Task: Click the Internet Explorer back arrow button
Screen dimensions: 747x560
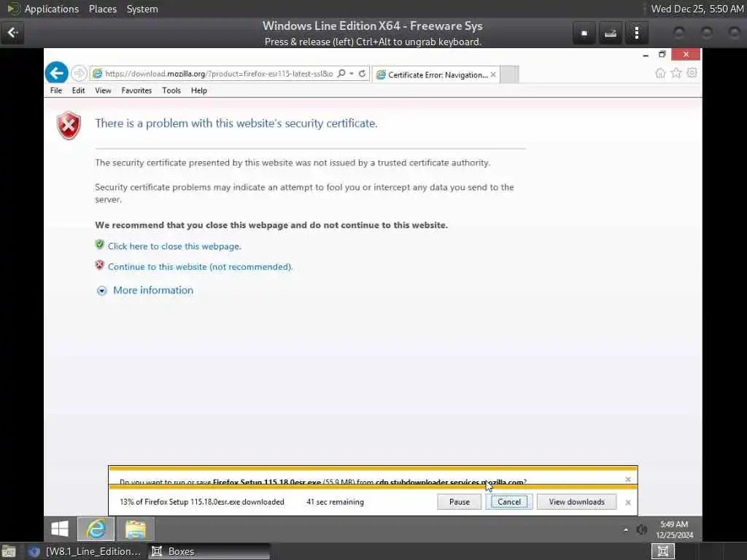Action: 57,74
